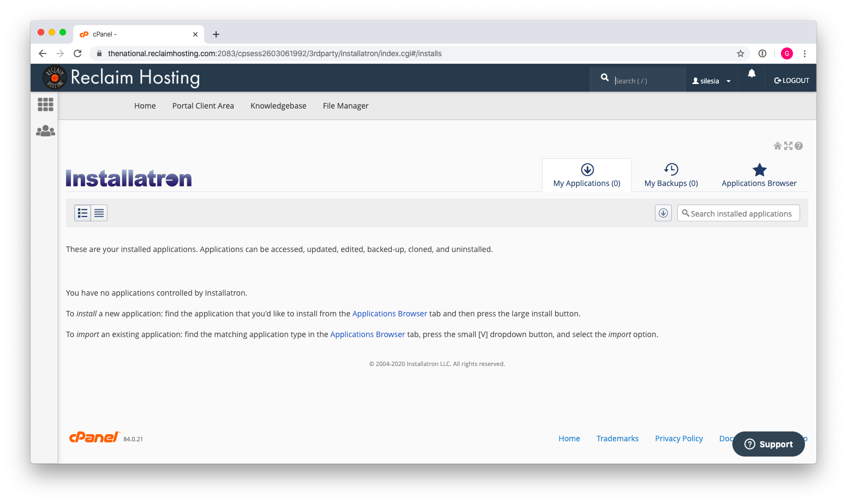The height and width of the screenshot is (504, 847).
Task: Click the update-all down-arrow toolbar button
Action: (x=663, y=213)
